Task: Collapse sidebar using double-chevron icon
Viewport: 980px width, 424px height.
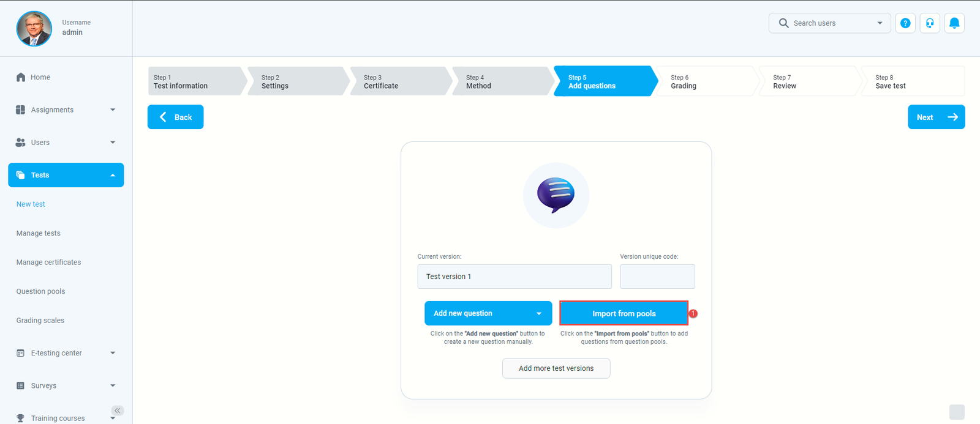Action: click(x=118, y=411)
